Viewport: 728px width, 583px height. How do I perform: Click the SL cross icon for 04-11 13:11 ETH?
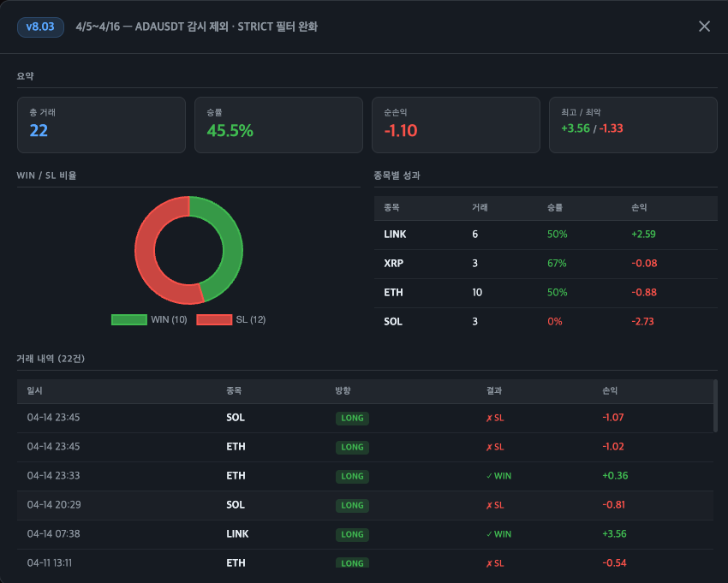point(489,563)
